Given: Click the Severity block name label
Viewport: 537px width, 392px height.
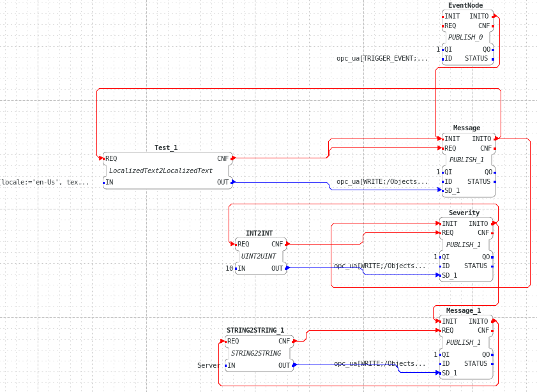Looking at the screenshot, I should (x=464, y=213).
